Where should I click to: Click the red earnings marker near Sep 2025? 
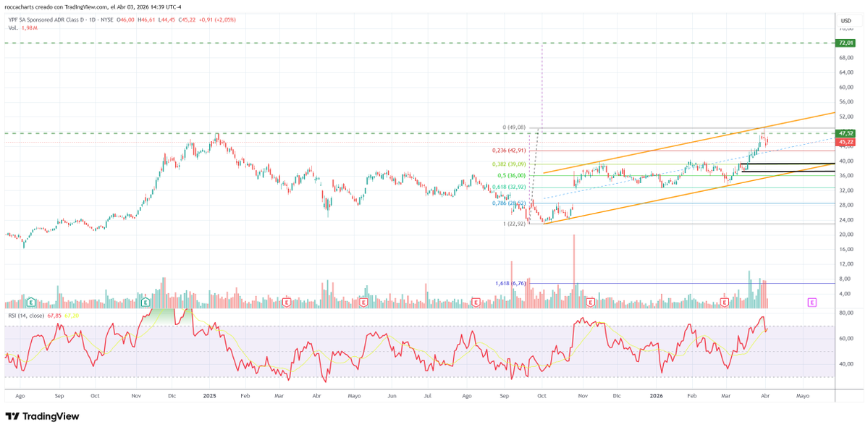point(476,302)
